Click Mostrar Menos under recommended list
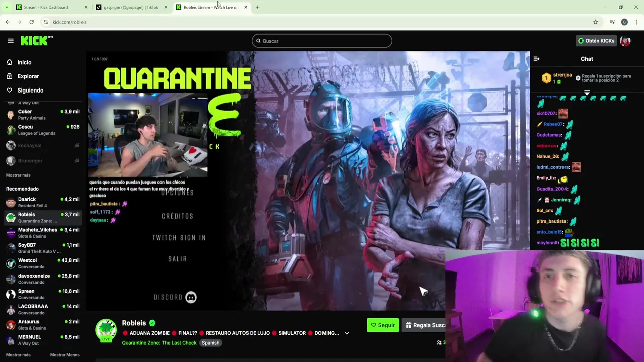 [65, 355]
